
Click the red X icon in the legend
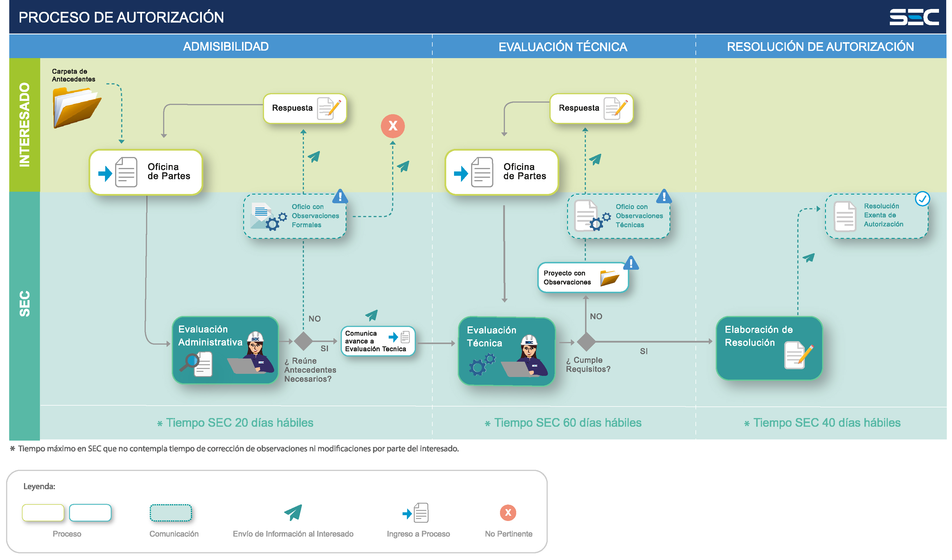click(x=508, y=512)
